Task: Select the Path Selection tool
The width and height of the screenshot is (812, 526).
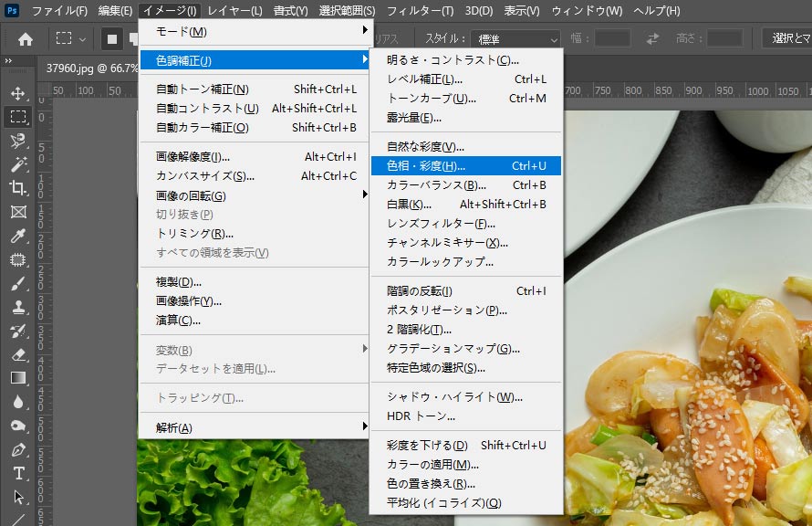Action: point(18,498)
